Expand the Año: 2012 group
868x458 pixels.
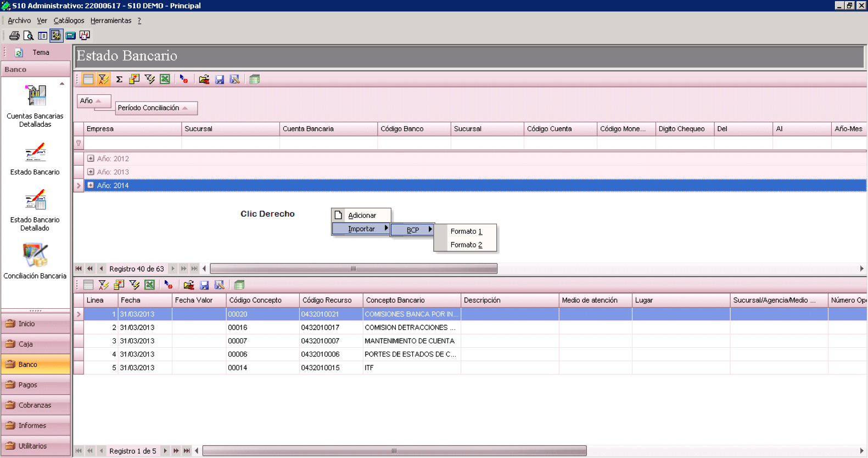pyautogui.click(x=91, y=159)
